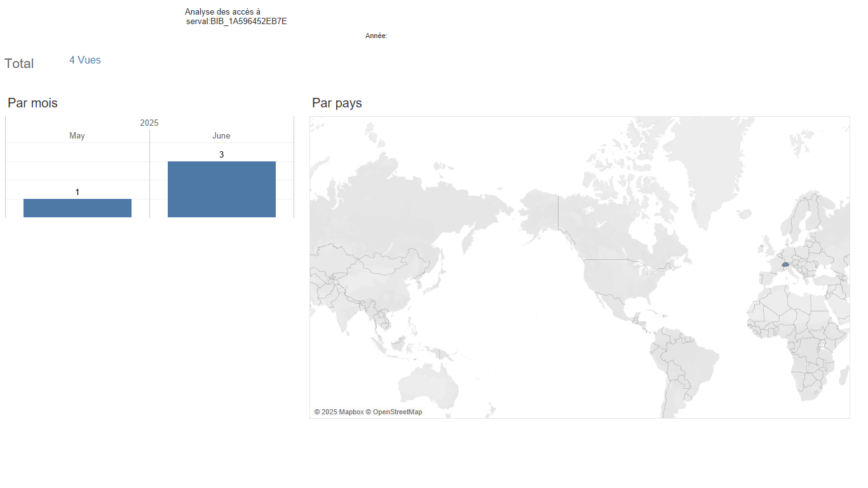This screenshot has width=868, height=488.
Task: Click the value label '1' above May
Action: click(78, 192)
